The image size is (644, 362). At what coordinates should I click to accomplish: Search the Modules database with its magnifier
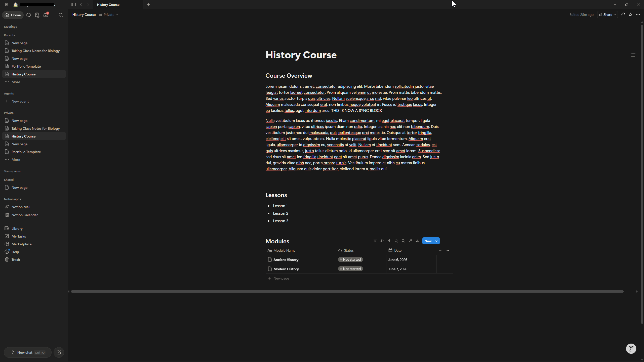403,241
